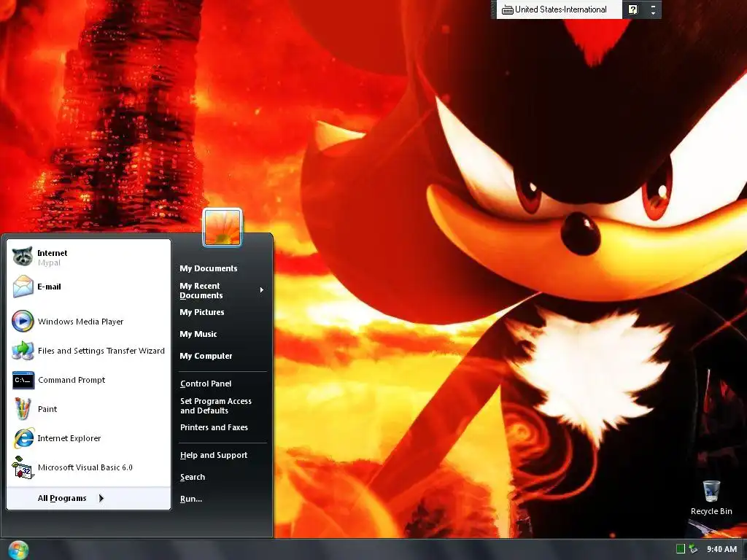This screenshot has width=747, height=560.
Task: Open the Paint brushes icon
Action: (x=23, y=408)
